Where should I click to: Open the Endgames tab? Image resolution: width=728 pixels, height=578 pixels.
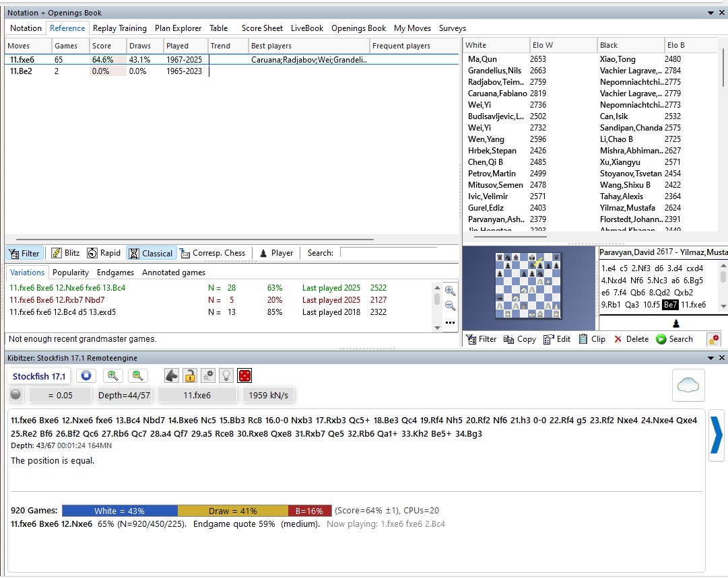tap(114, 273)
